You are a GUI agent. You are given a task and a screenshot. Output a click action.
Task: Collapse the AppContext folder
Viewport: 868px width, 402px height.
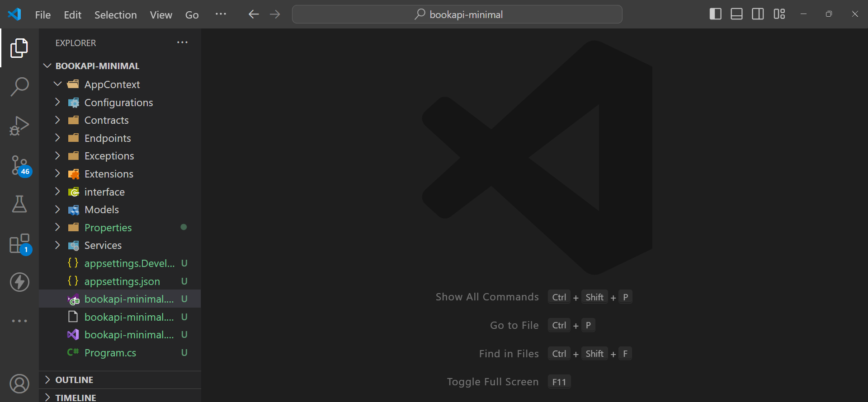tap(120, 84)
